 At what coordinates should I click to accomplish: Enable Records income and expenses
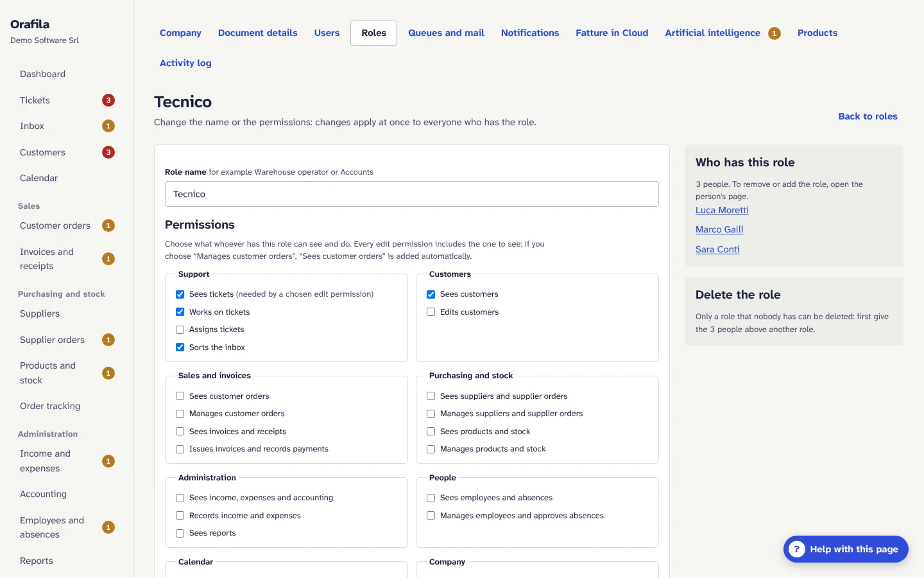click(180, 516)
